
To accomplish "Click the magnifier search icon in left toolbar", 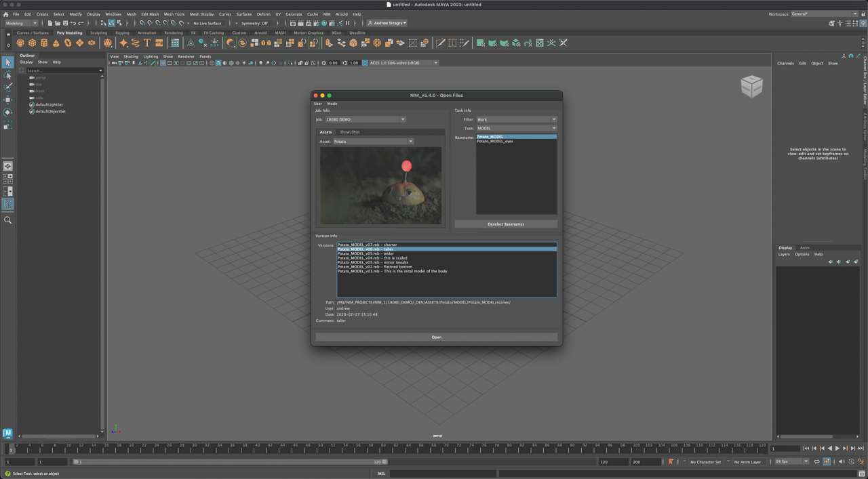I will click(7, 220).
